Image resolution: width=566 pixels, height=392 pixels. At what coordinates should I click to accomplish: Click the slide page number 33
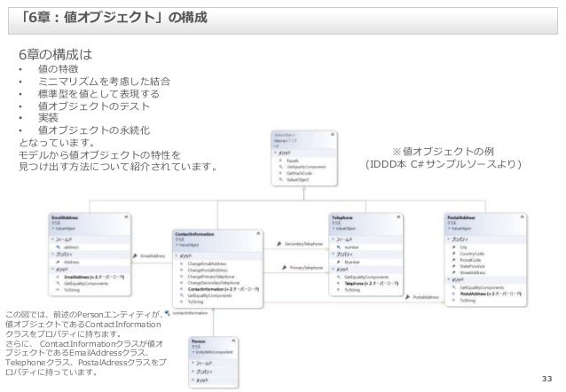546,379
